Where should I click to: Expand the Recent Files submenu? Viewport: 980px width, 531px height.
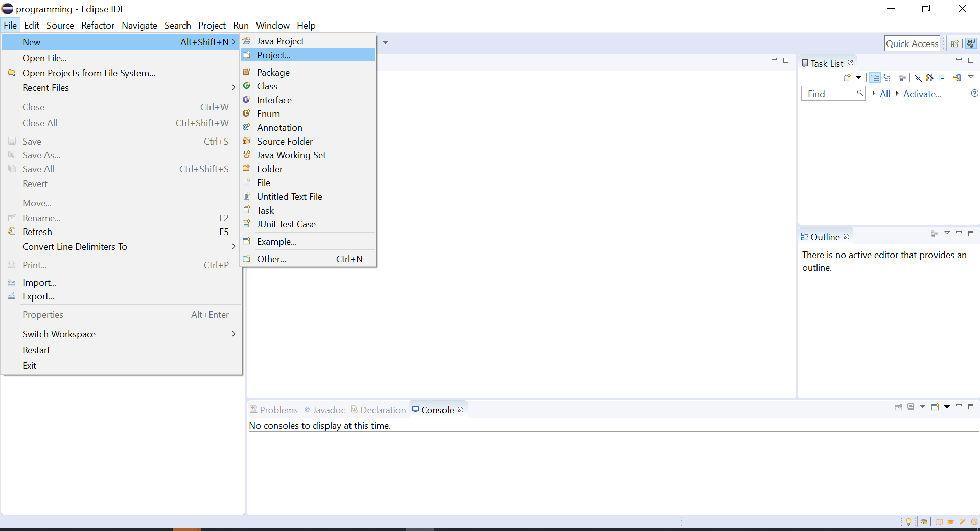(121, 87)
